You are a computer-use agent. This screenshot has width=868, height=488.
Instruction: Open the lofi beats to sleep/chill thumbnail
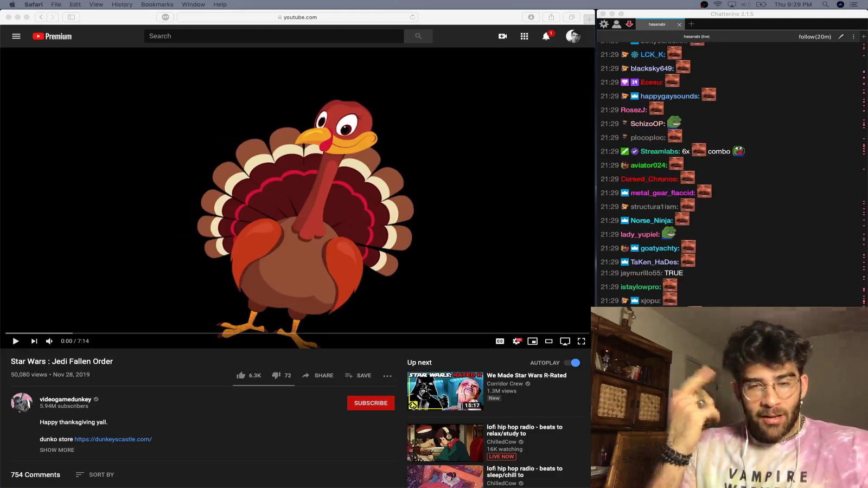(x=445, y=477)
